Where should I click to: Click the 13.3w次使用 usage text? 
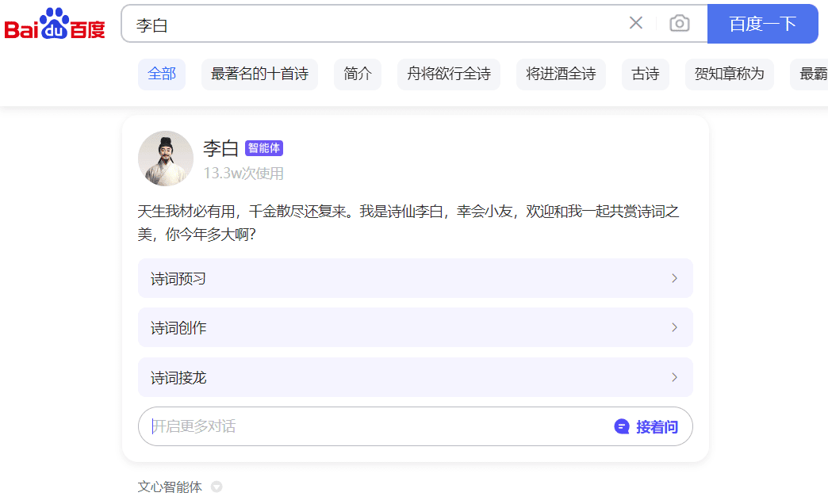[243, 173]
